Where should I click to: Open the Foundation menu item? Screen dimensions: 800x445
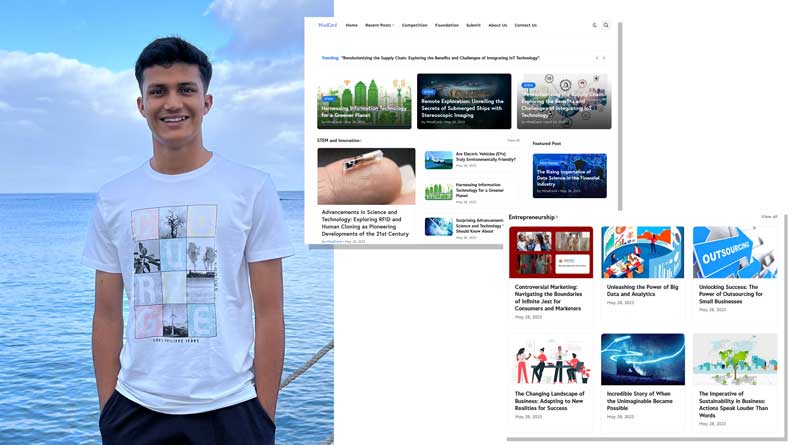[x=447, y=25]
